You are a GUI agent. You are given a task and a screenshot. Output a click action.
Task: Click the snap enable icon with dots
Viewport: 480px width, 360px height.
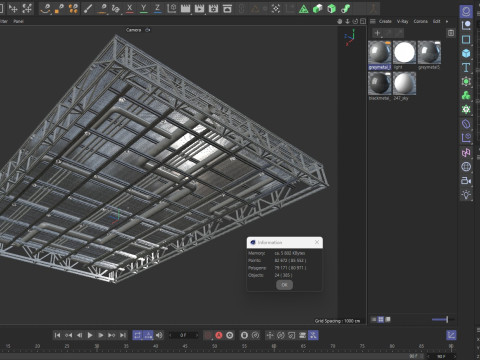click(x=276, y=9)
